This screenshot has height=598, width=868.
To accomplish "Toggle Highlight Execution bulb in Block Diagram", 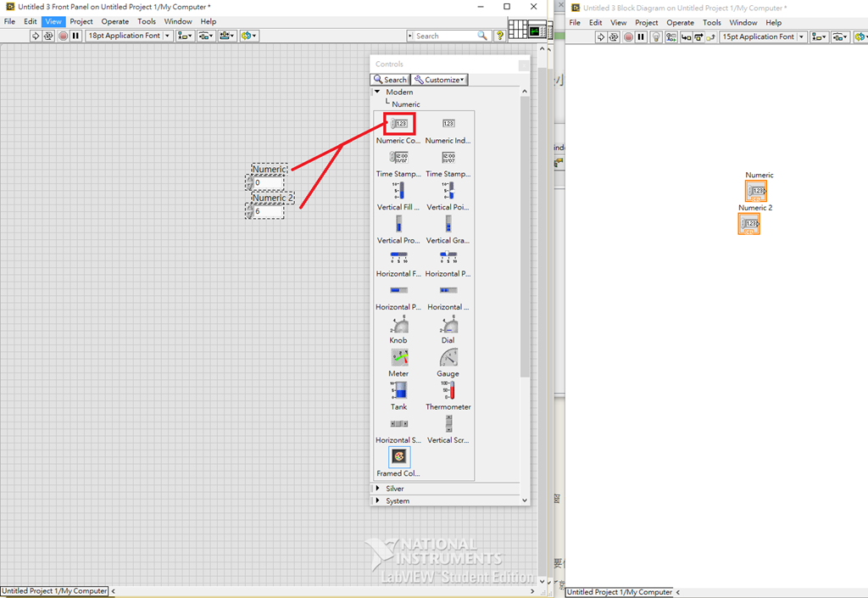I will pyautogui.click(x=656, y=37).
